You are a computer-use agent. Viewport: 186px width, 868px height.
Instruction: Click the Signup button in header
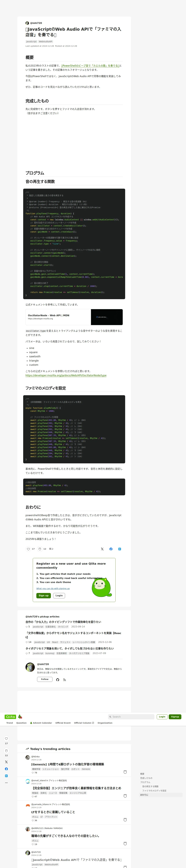175,717
